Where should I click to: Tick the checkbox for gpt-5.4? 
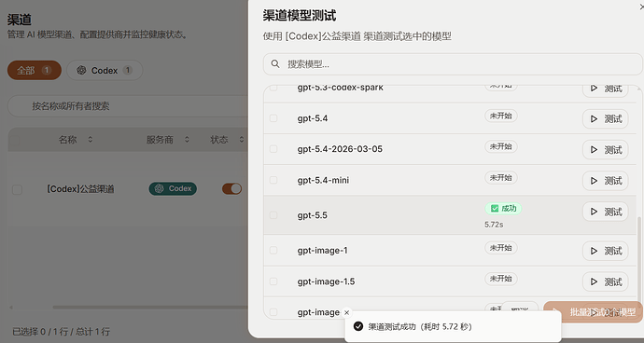273,118
